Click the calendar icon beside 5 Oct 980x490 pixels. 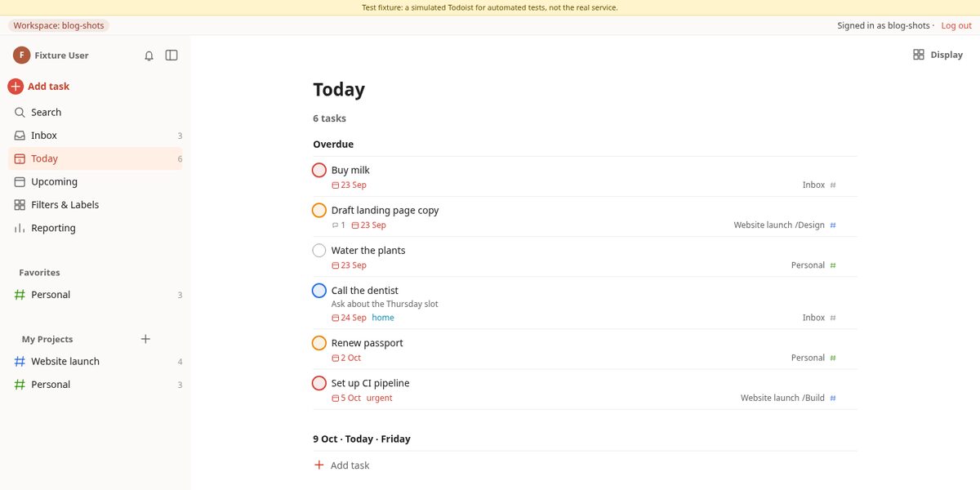click(336, 399)
